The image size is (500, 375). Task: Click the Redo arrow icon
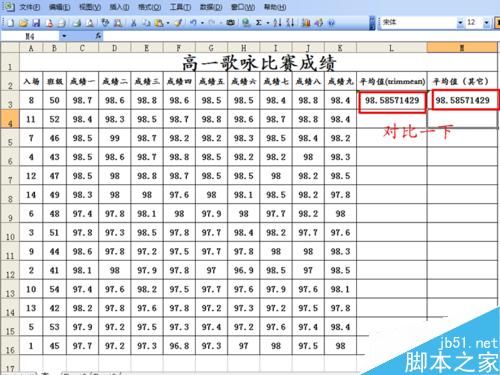193,23
